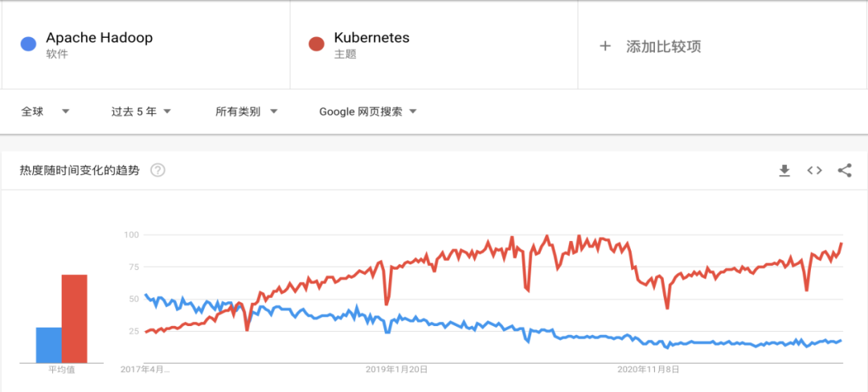
Task: Click the 2020年11月8日 date label on axis
Action: click(x=649, y=370)
